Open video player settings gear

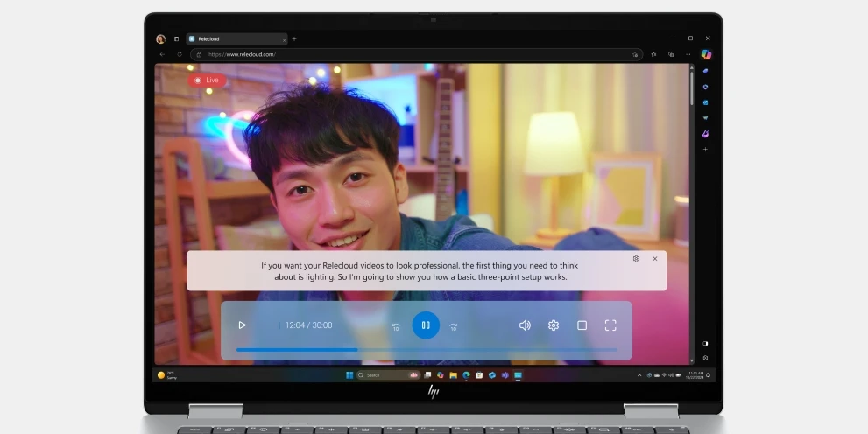point(553,325)
